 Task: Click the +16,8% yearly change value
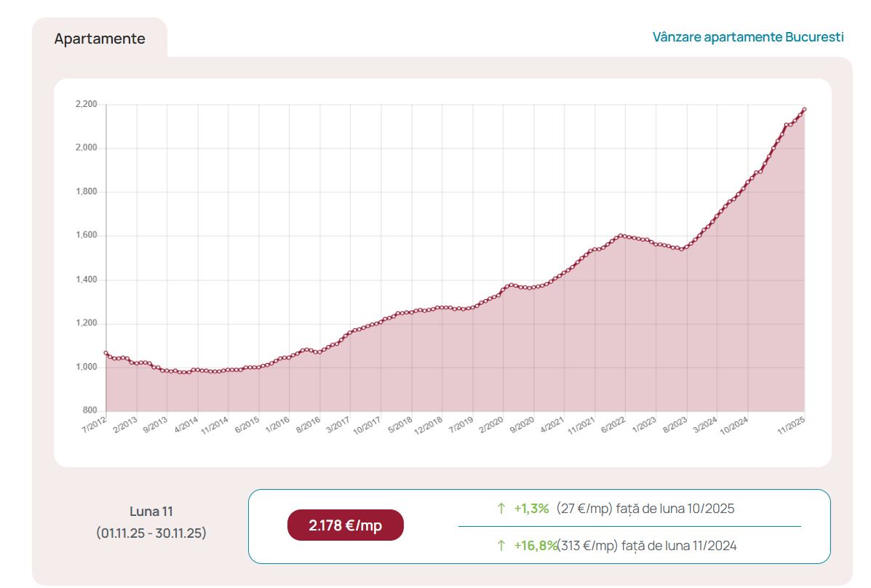pyautogui.click(x=536, y=546)
